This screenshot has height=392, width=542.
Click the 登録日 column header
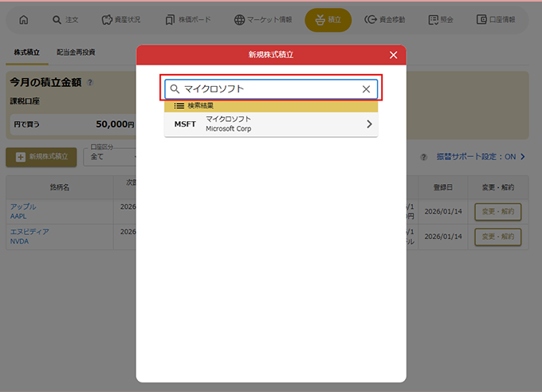pyautogui.click(x=443, y=187)
